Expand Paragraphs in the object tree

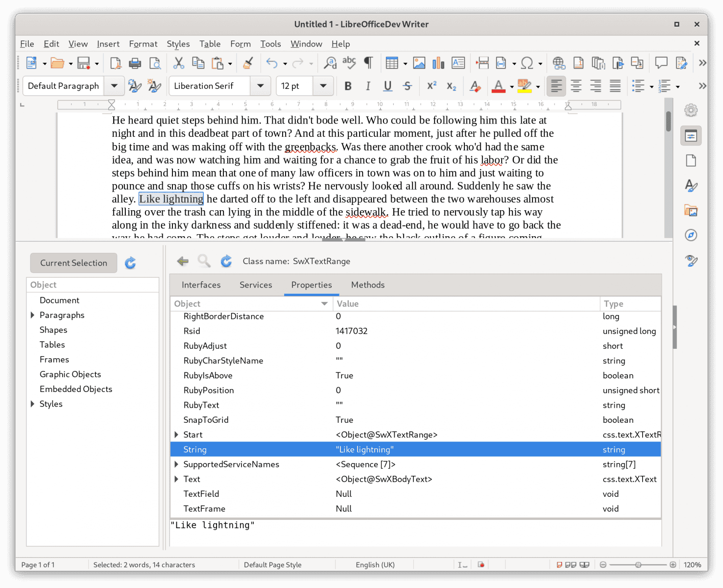[32, 315]
